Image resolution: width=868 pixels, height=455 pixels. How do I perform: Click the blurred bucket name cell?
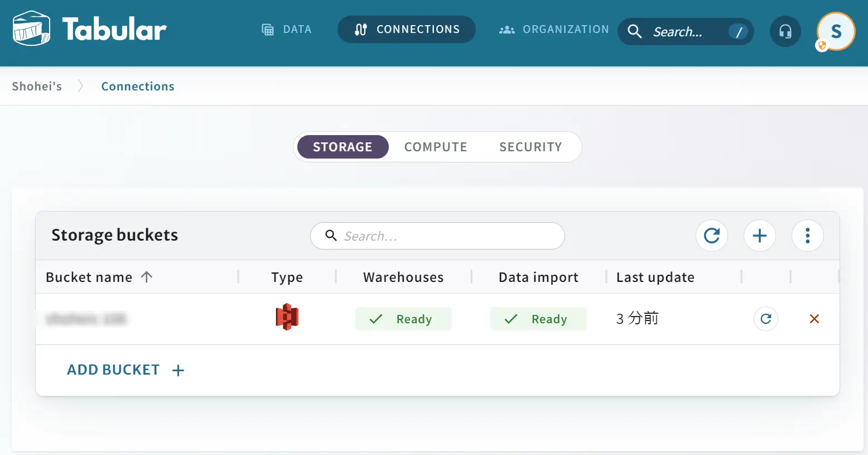click(x=86, y=319)
